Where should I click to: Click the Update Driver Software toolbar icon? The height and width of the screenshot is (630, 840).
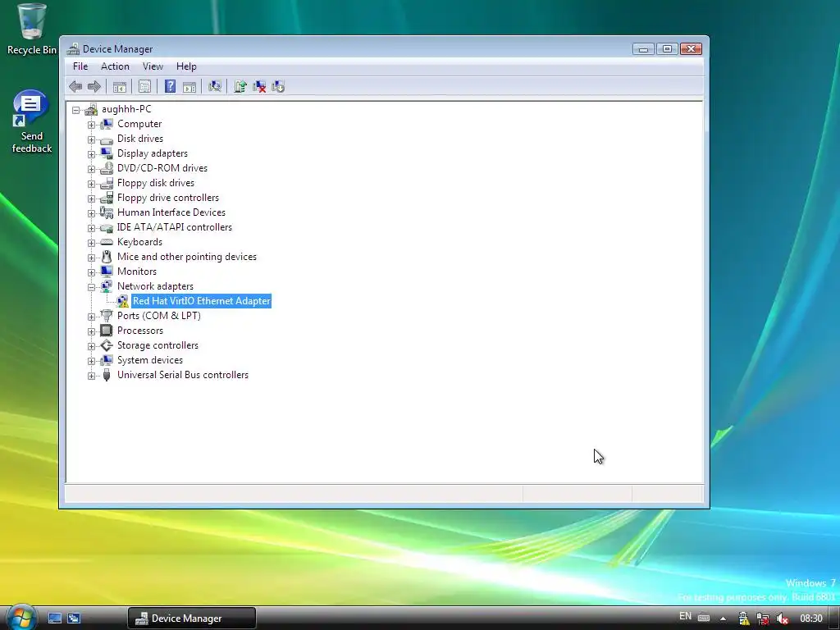click(x=240, y=86)
